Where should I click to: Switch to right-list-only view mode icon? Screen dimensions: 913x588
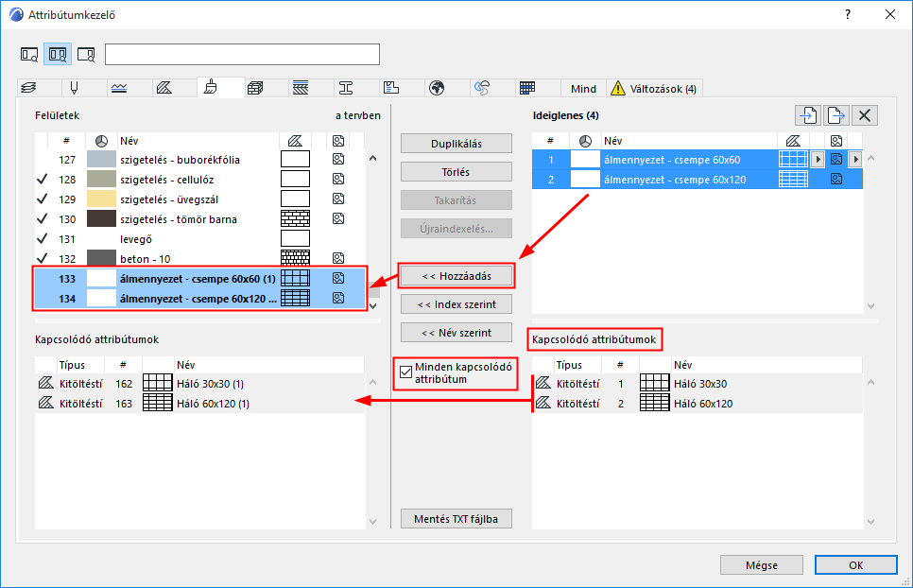(86, 55)
